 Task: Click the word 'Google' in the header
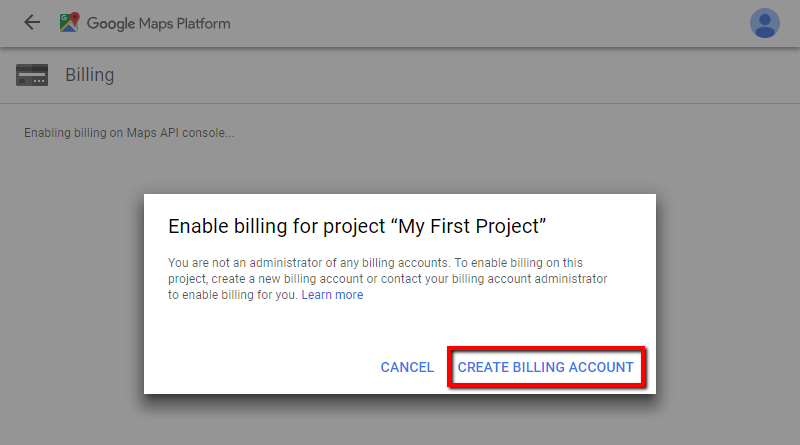click(110, 23)
